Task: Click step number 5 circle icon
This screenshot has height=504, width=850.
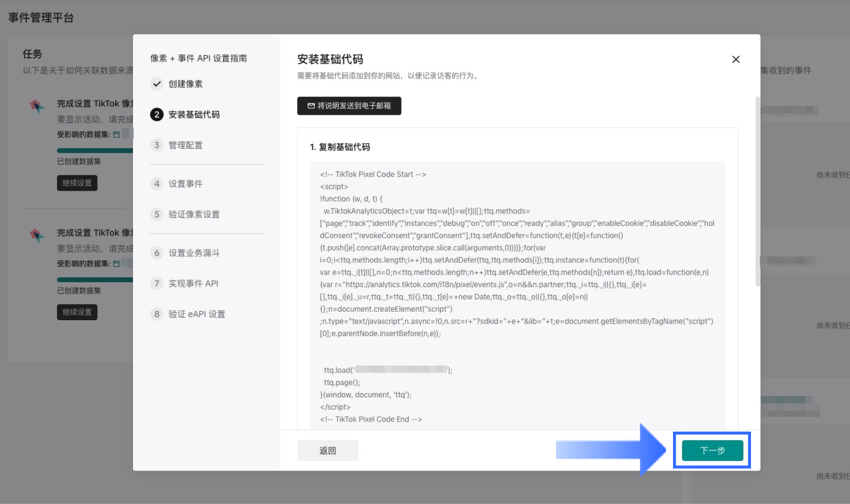Action: (157, 214)
